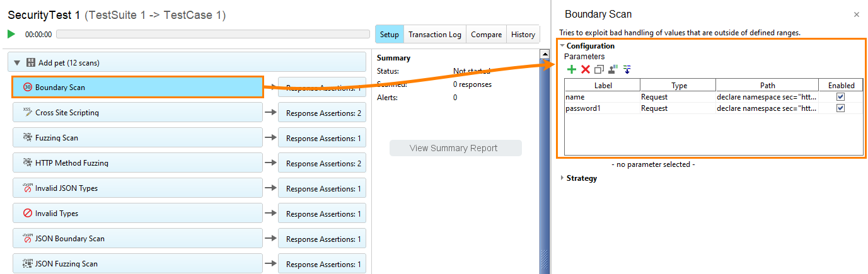Uncheck Enabled for password1 parameter

[840, 108]
